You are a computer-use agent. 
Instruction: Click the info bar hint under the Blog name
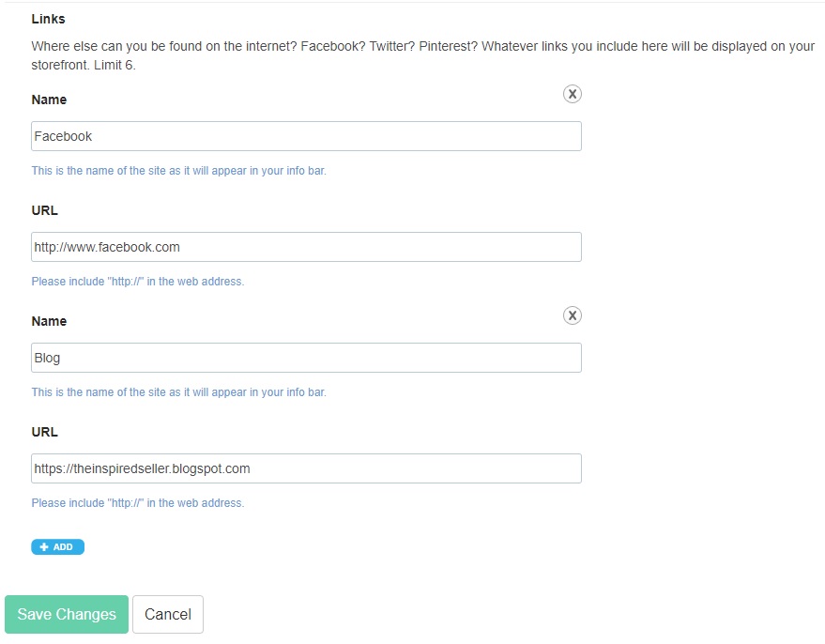179,392
